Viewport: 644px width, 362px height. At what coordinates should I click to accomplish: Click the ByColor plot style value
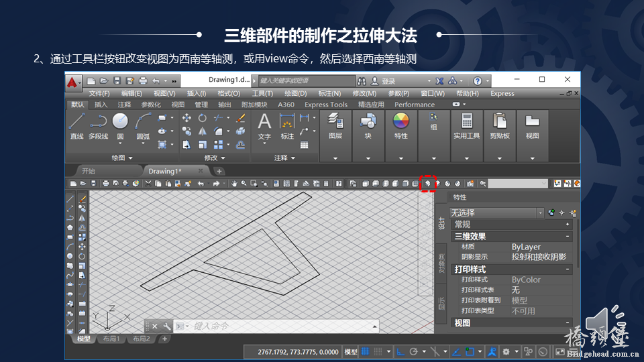[526, 280]
